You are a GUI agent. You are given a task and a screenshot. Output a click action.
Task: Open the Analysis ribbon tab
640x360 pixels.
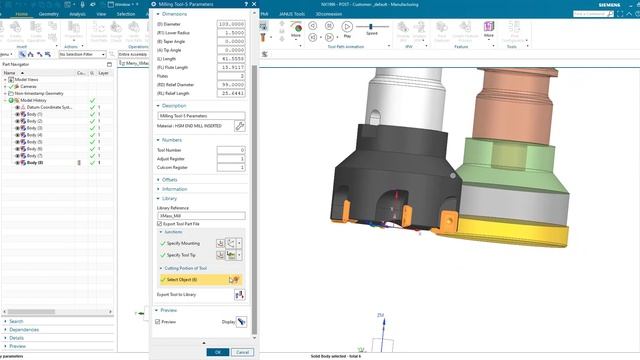click(x=77, y=14)
